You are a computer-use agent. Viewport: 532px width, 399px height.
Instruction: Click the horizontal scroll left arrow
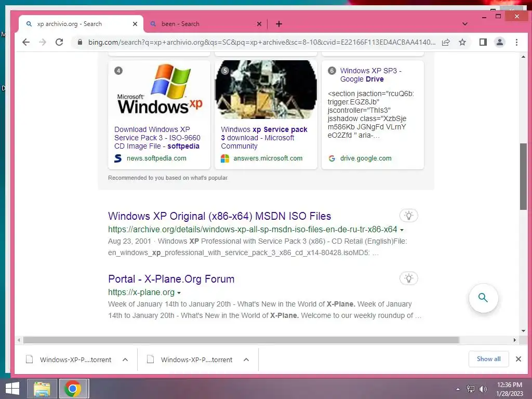pyautogui.click(x=19, y=340)
